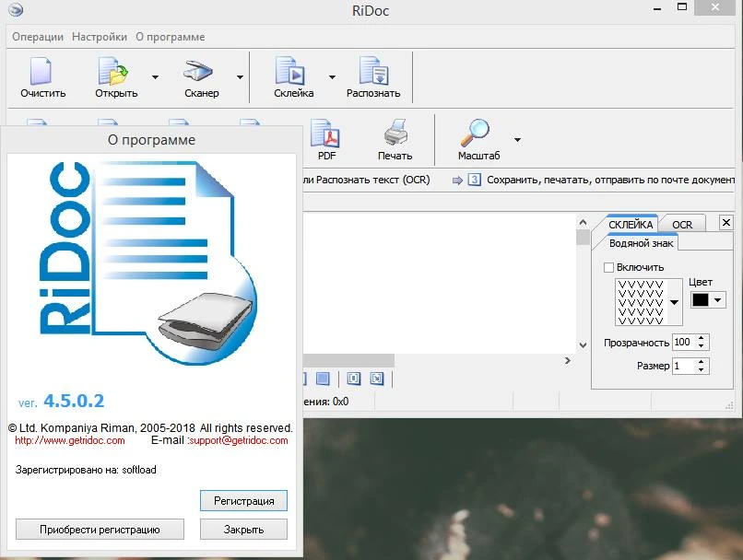Increase Размер with the up arrow
The height and width of the screenshot is (560, 743).
pyautogui.click(x=702, y=362)
